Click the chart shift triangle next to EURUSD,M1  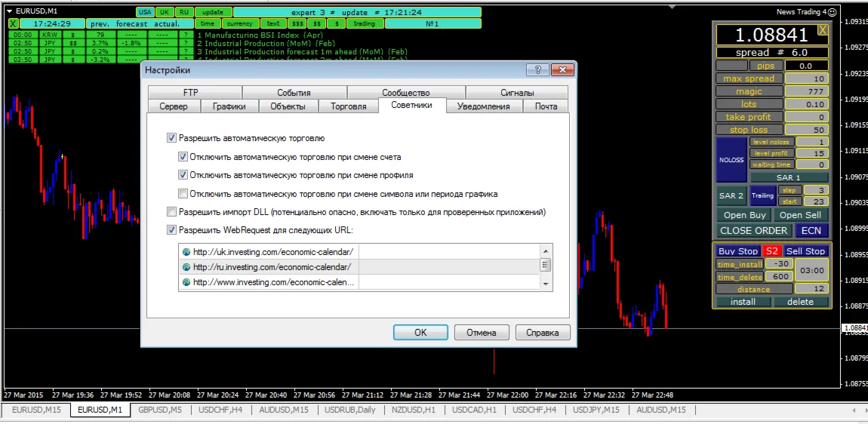point(9,11)
